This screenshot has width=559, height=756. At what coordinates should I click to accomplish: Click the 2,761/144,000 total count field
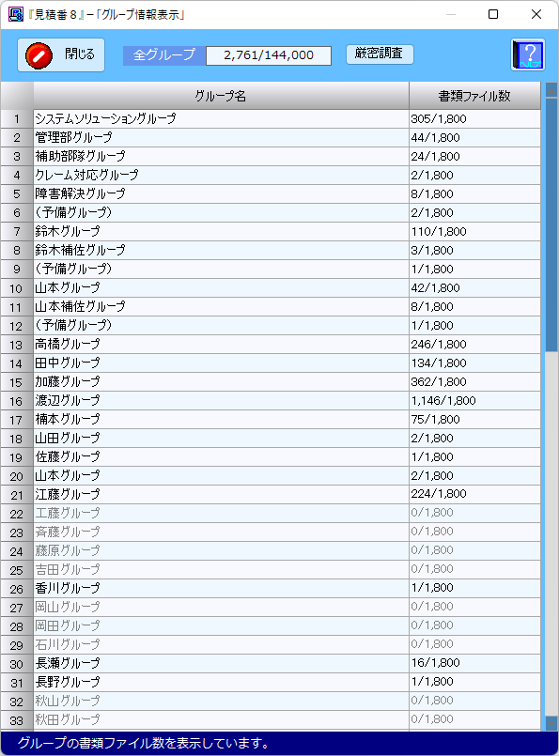coord(269,55)
